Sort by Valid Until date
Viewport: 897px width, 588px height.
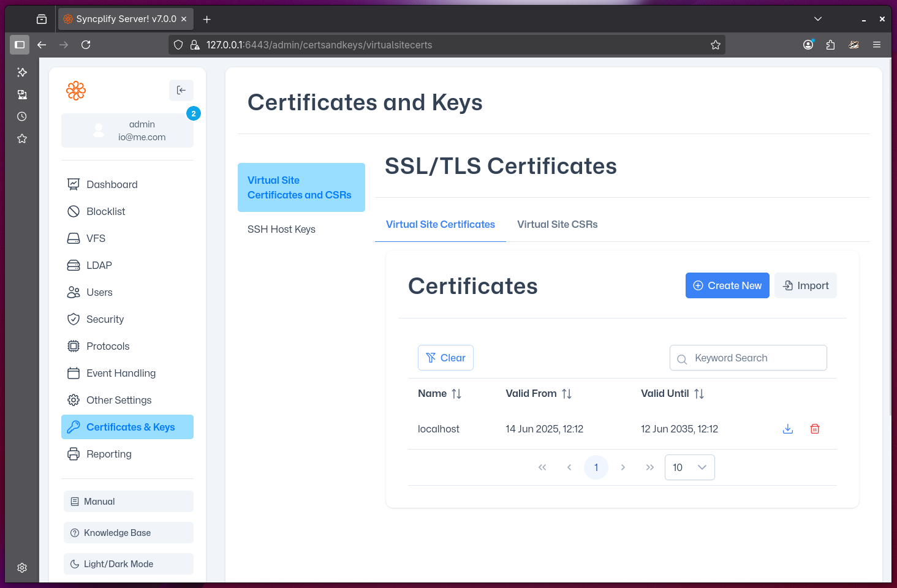[698, 393]
